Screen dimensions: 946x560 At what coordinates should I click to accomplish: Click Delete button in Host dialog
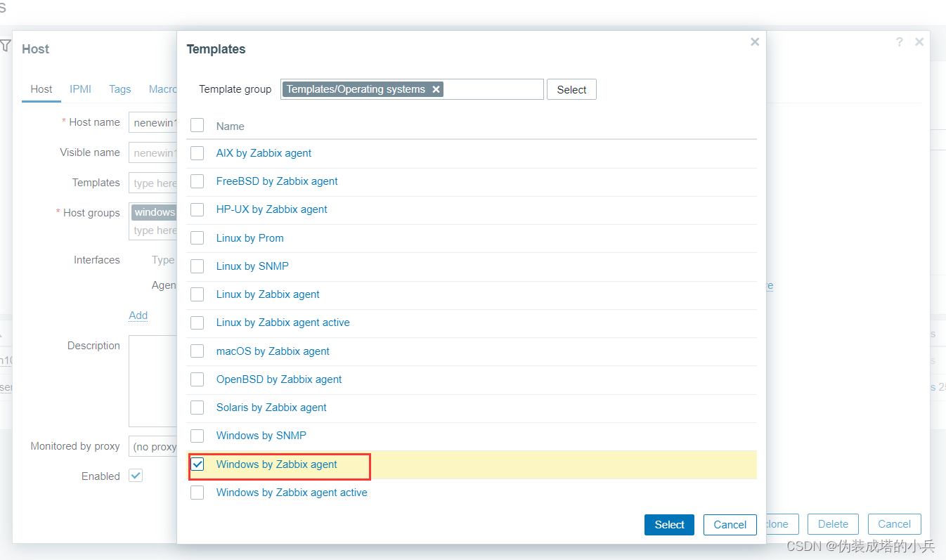pos(833,524)
